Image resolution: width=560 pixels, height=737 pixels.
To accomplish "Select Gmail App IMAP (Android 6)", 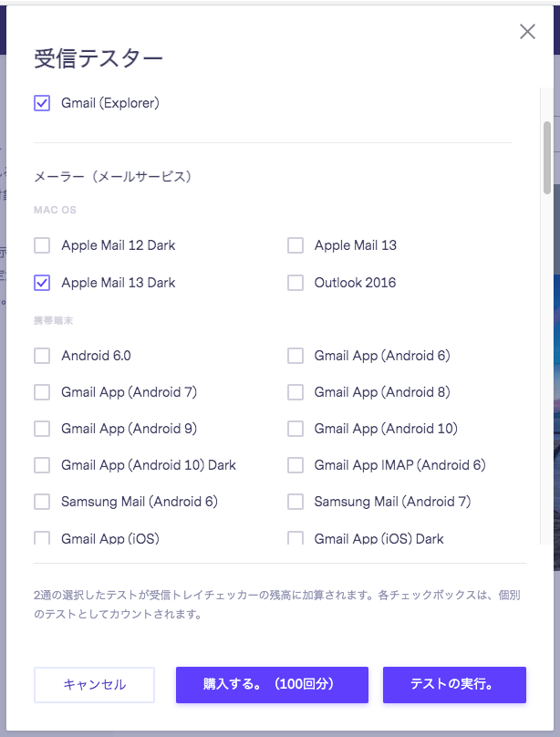I will [296, 465].
